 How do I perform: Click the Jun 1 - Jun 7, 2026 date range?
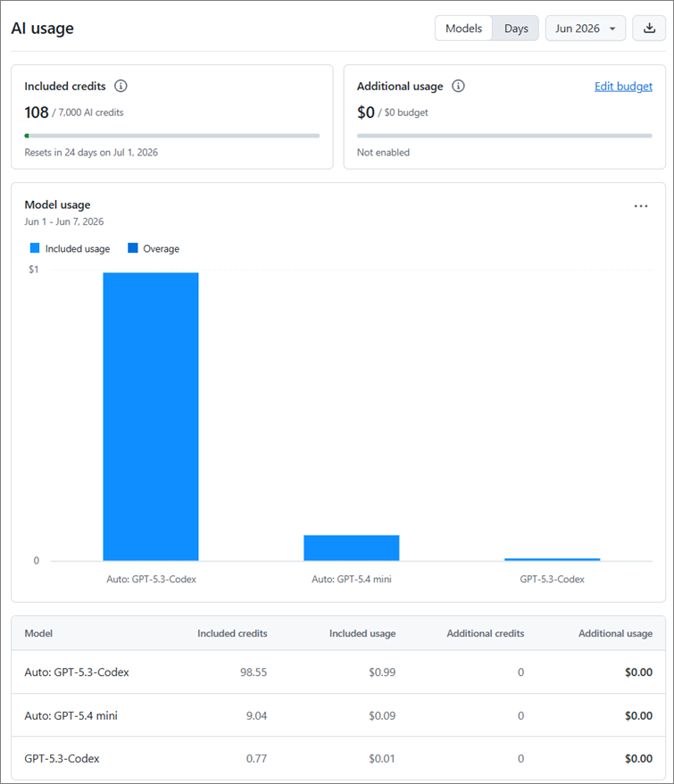click(x=64, y=221)
